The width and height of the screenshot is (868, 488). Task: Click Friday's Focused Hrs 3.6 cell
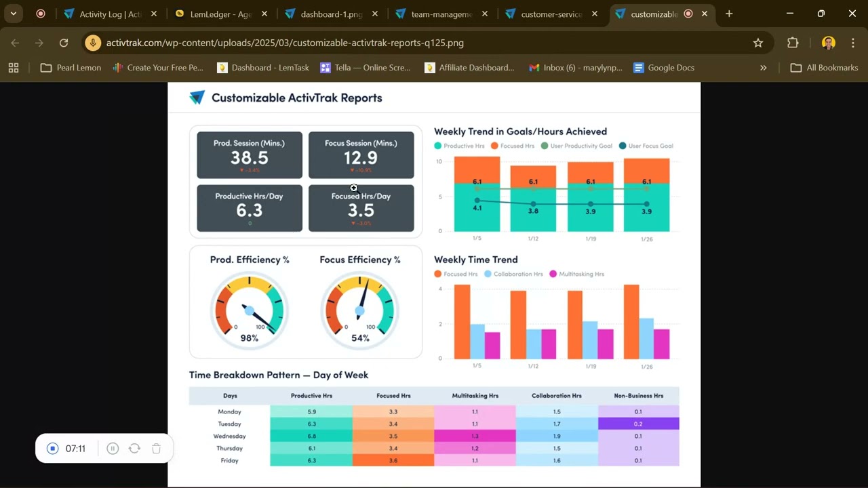coord(393,461)
